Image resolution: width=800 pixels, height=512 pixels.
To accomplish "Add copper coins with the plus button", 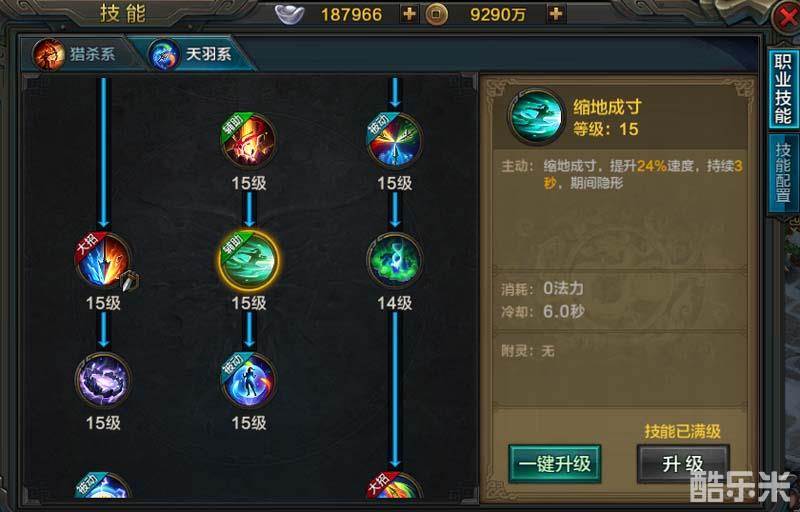I will click(x=556, y=14).
